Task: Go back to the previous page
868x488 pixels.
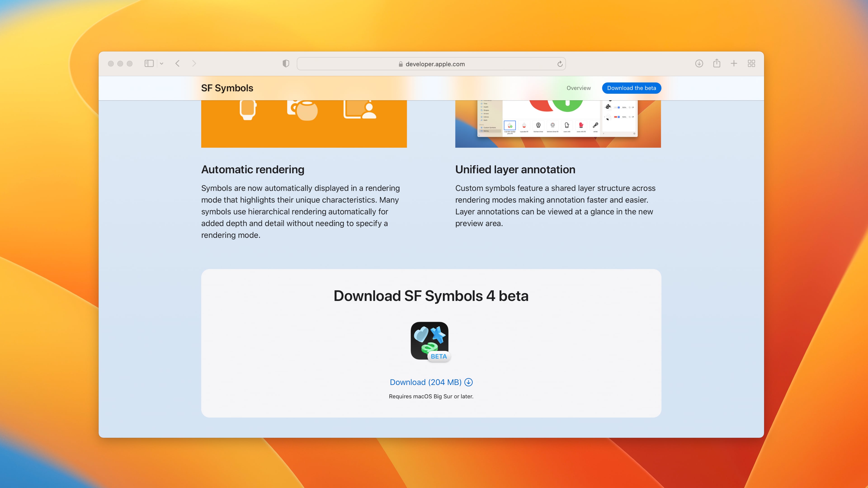Action: click(x=178, y=63)
